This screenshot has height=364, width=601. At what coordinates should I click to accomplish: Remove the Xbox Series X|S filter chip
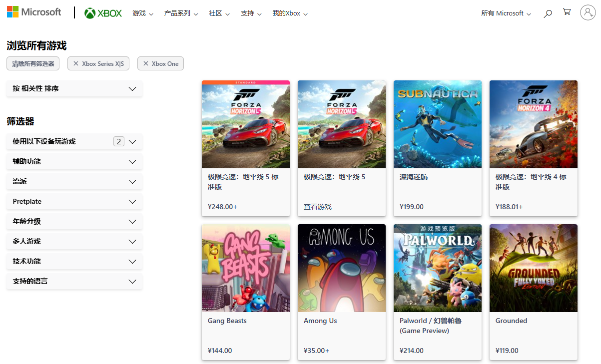point(98,63)
